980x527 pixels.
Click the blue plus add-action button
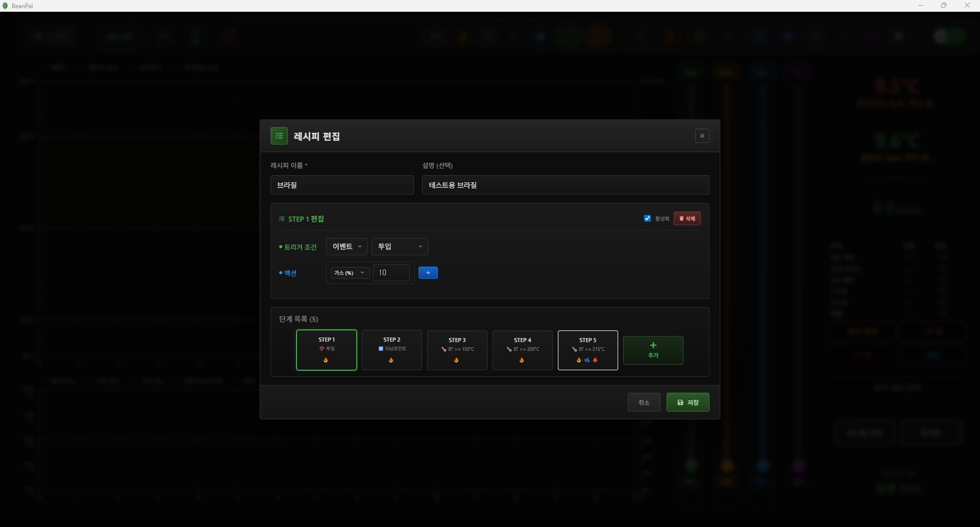(428, 273)
